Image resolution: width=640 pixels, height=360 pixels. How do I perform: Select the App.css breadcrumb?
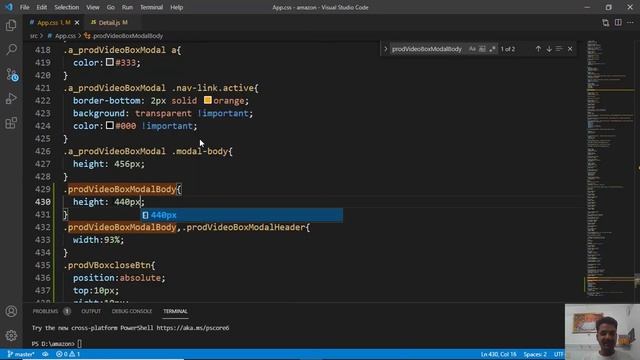[x=65, y=36]
